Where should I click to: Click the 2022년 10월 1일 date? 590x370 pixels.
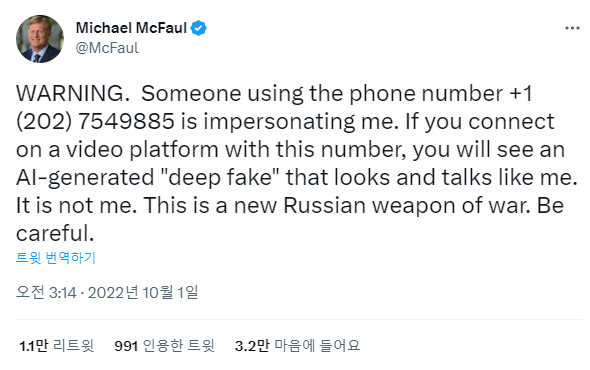143,292
